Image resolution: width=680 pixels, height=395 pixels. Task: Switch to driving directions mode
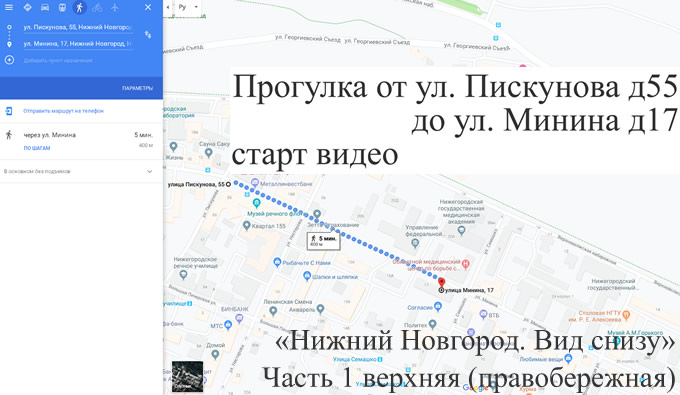pyautogui.click(x=45, y=7)
